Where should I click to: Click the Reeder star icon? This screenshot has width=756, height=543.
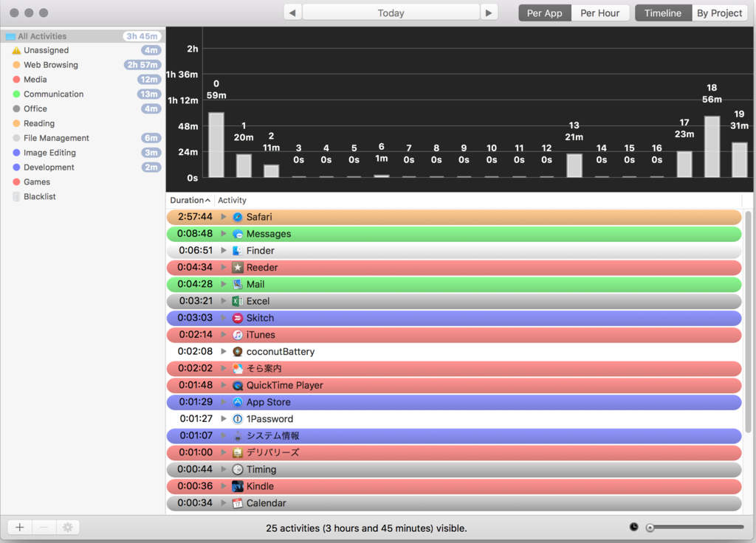tap(238, 267)
